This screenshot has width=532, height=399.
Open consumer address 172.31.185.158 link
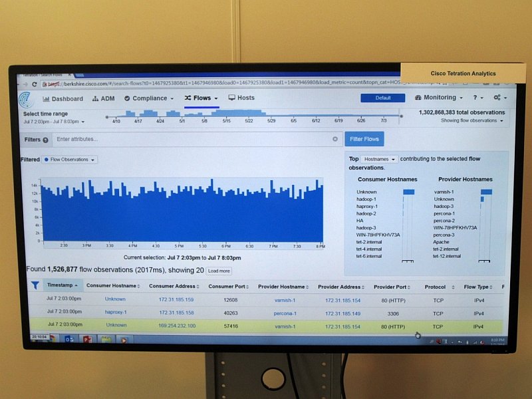tap(176, 313)
